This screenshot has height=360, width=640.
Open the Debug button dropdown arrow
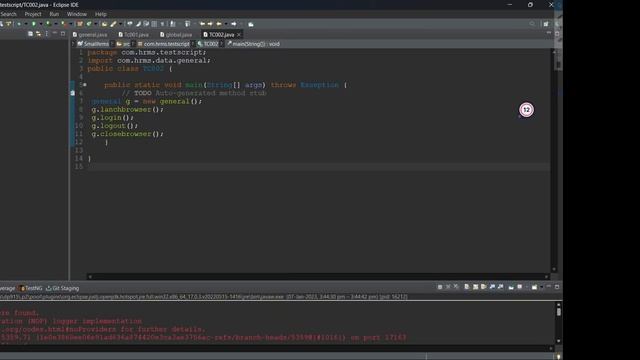26,24
